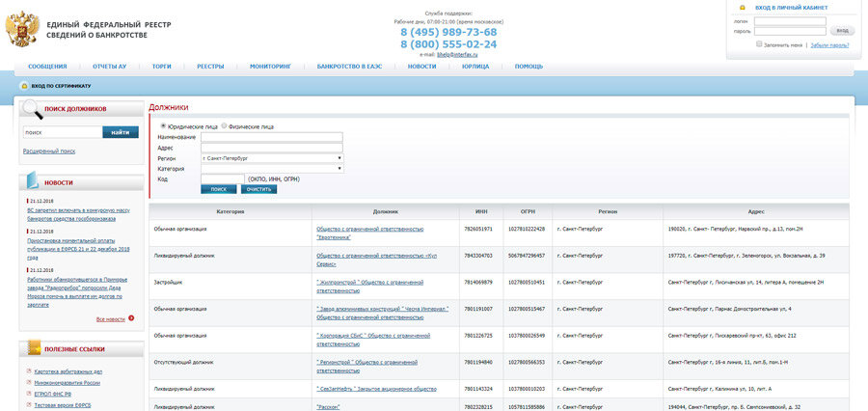Open Расширенный поиск link
The height and width of the screenshot is (411, 868).
49,151
